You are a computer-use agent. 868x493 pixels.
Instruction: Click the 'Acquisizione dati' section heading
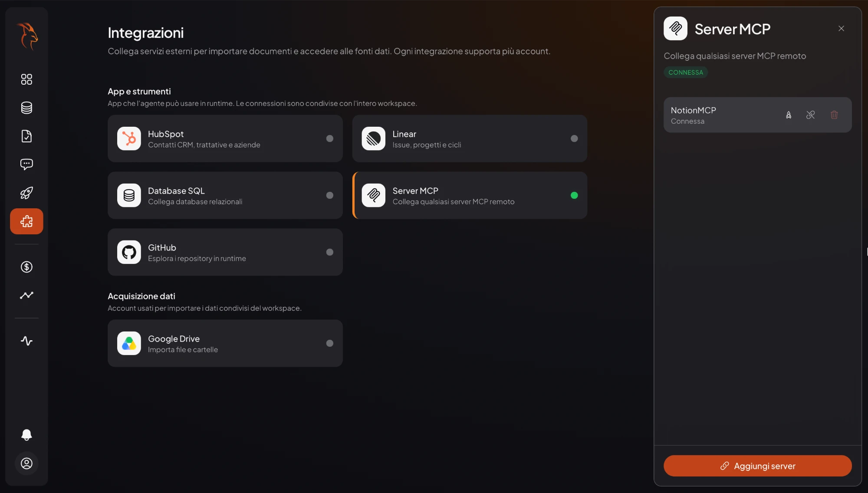(x=141, y=296)
